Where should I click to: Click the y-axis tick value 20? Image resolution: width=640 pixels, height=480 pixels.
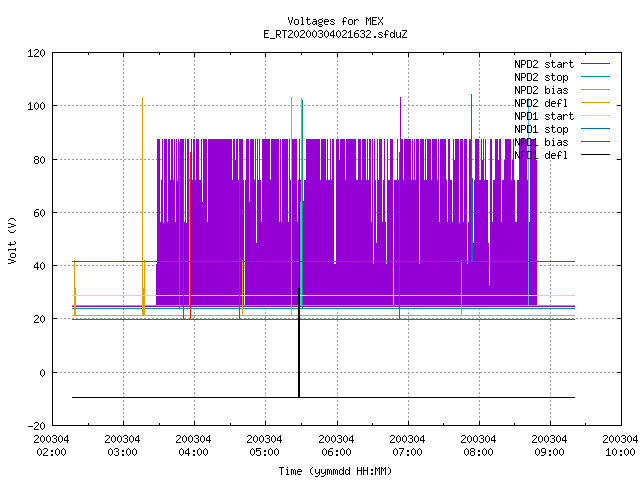click(39, 319)
